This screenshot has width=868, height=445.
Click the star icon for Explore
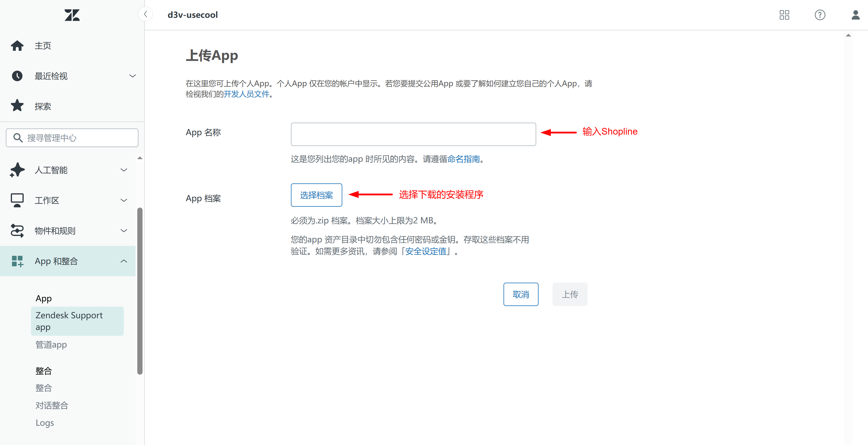click(x=17, y=106)
